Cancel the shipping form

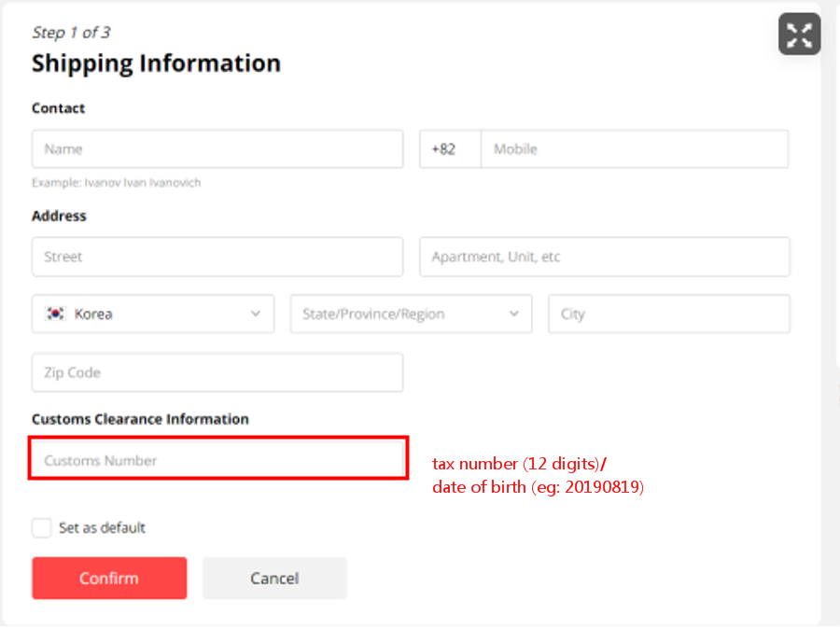coord(274,578)
